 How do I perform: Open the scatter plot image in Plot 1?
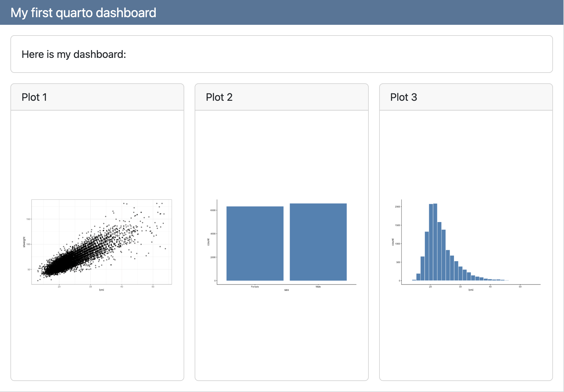coord(101,242)
